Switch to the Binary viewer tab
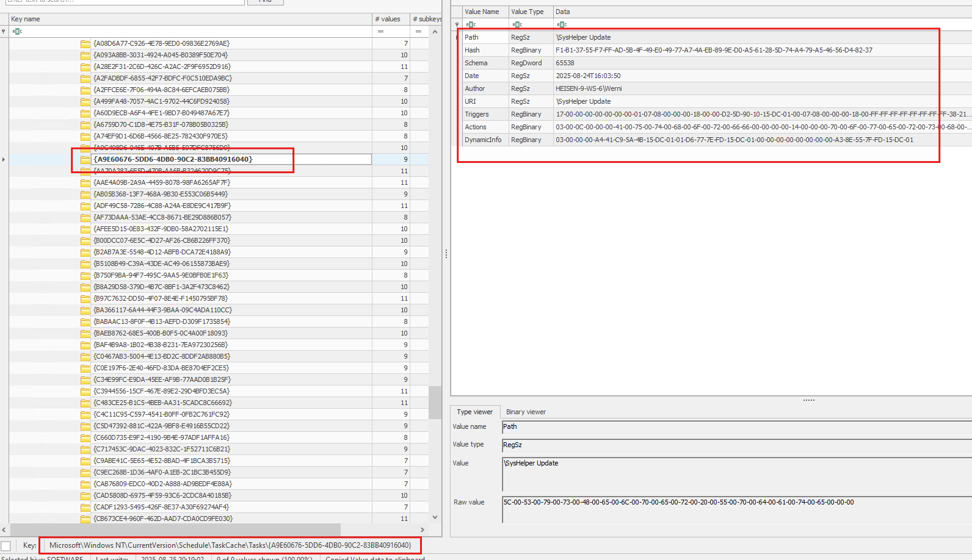The height and width of the screenshot is (560, 972). point(526,412)
